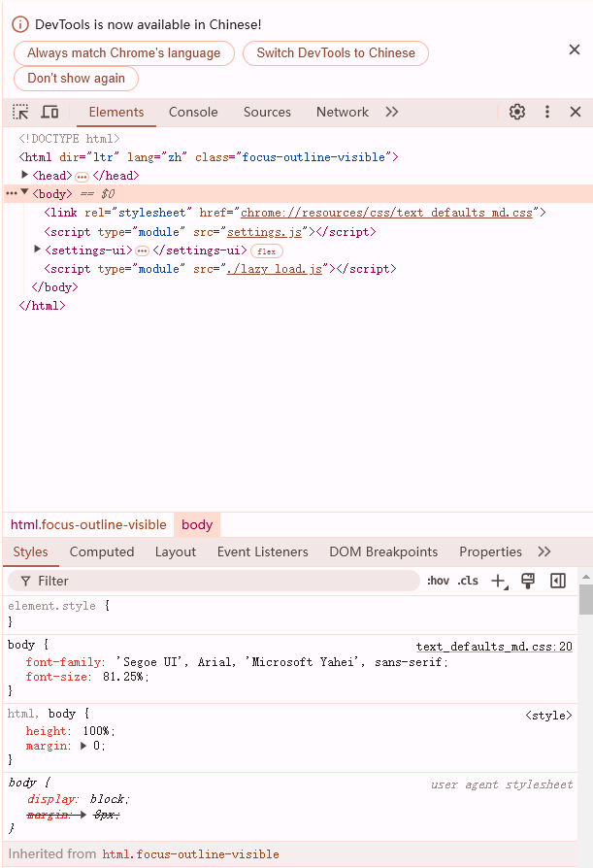Viewport: 593px width, 868px height.
Task: Show more tabs after Properties
Action: tap(544, 551)
